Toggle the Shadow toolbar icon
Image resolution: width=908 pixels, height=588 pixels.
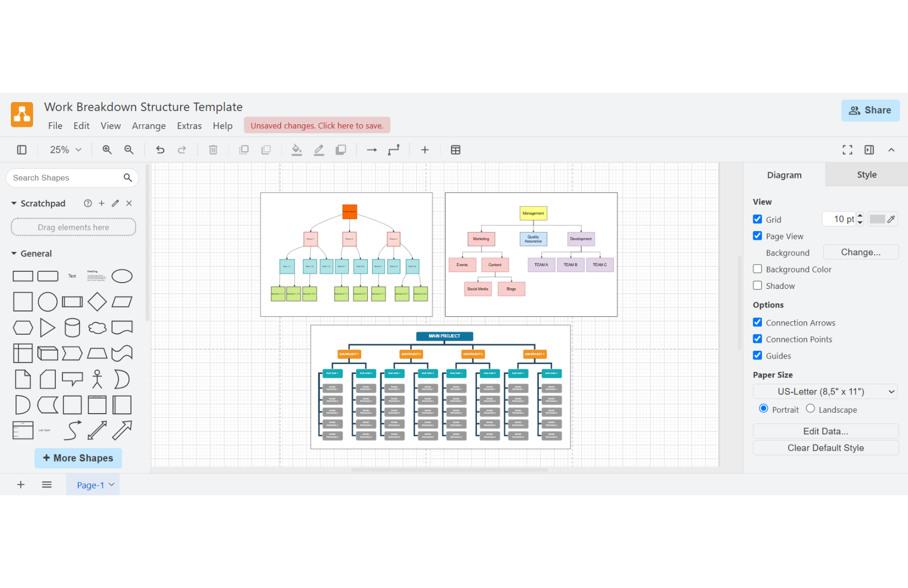[x=341, y=150]
